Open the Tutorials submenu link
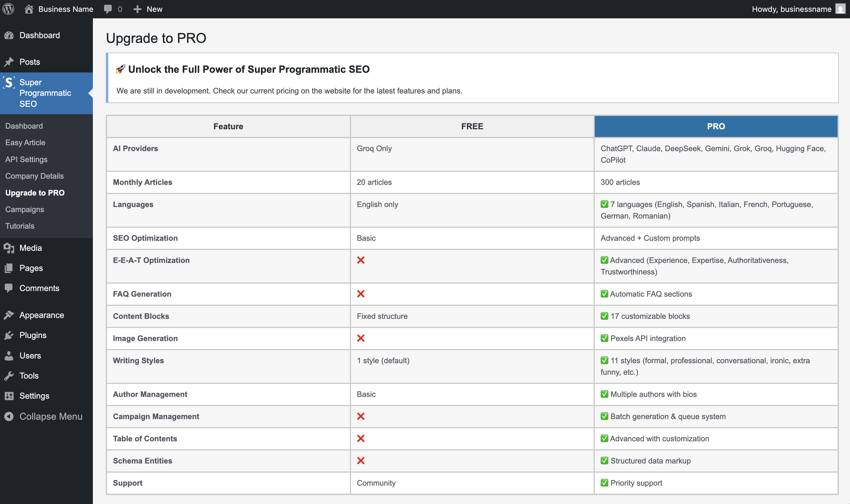Viewport: 850px width, 504px height. pyautogui.click(x=20, y=226)
